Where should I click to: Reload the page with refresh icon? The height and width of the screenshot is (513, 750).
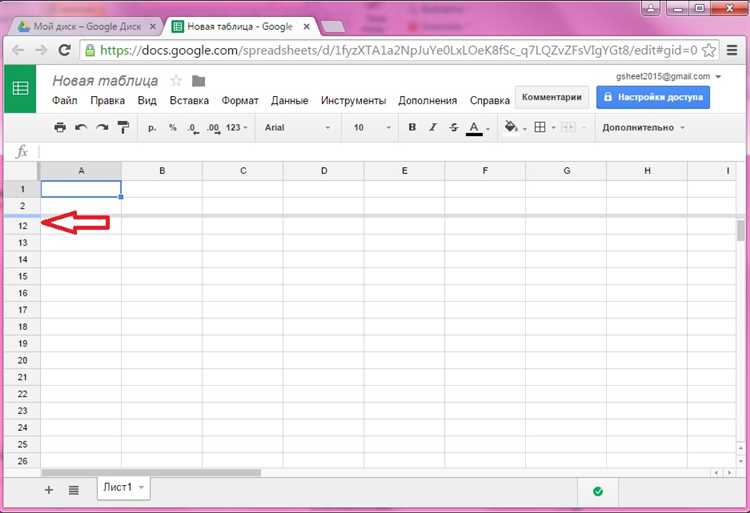(65, 50)
